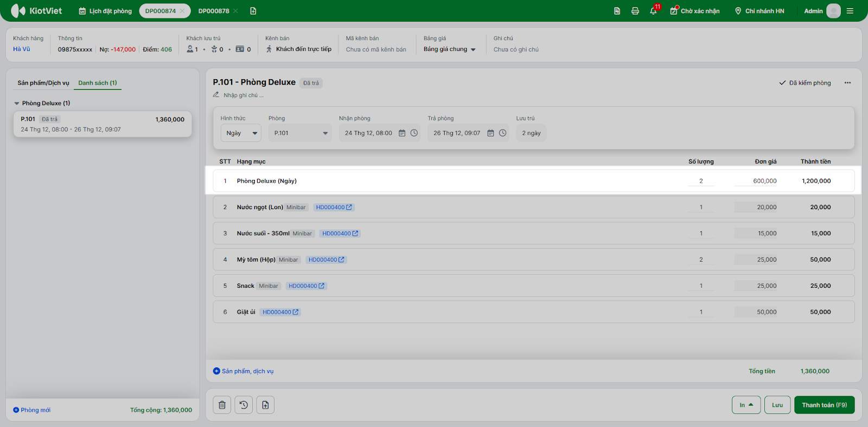Open the room more options ellipsis
This screenshot has height=427, width=868.
[x=847, y=83]
